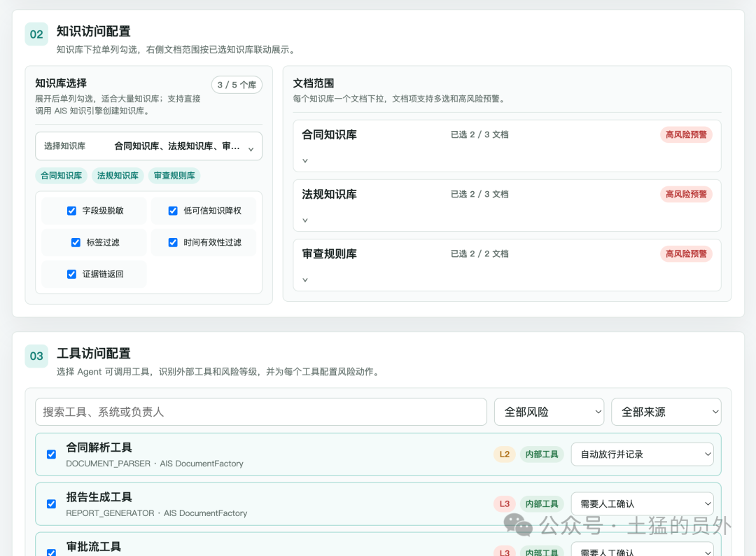The image size is (756, 556).
Task: Click the 合同解析工具 tool name
Action: point(99,447)
